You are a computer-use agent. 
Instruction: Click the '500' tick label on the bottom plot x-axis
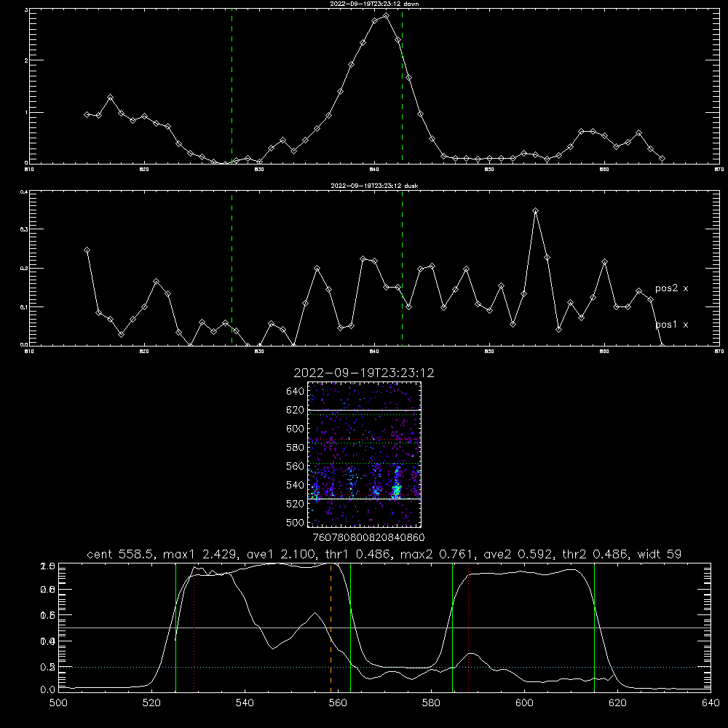58,703
